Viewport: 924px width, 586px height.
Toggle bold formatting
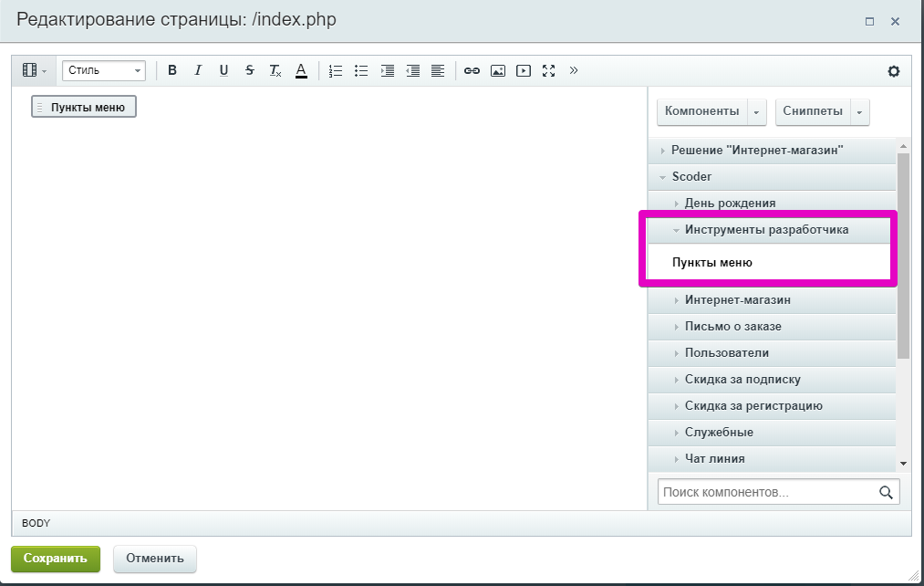click(x=172, y=70)
